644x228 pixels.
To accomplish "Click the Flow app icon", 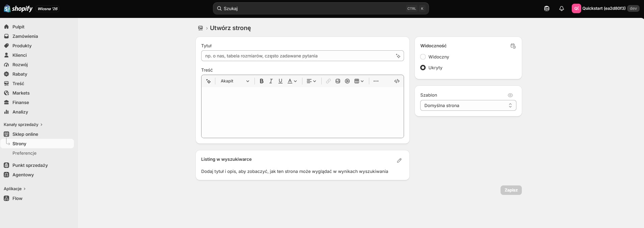I will (x=6, y=198).
